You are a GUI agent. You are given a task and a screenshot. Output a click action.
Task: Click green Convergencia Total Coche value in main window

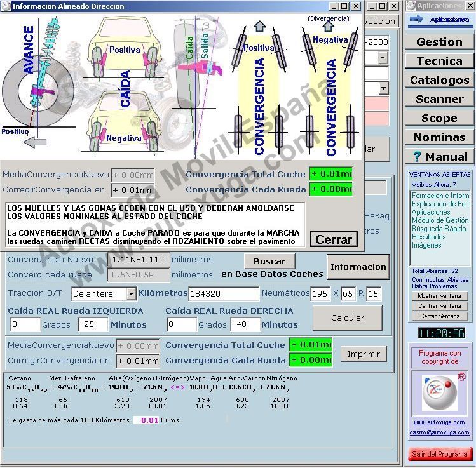point(311,345)
